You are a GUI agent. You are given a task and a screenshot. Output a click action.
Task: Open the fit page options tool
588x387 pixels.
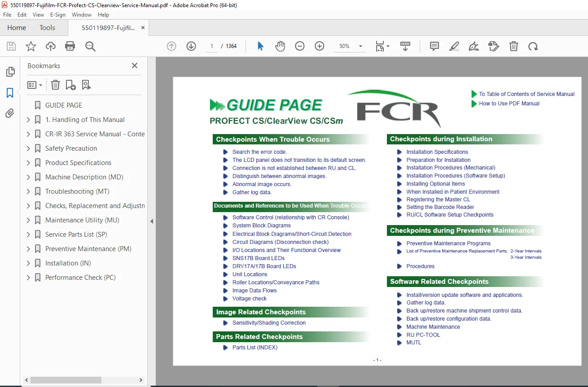[x=382, y=46]
